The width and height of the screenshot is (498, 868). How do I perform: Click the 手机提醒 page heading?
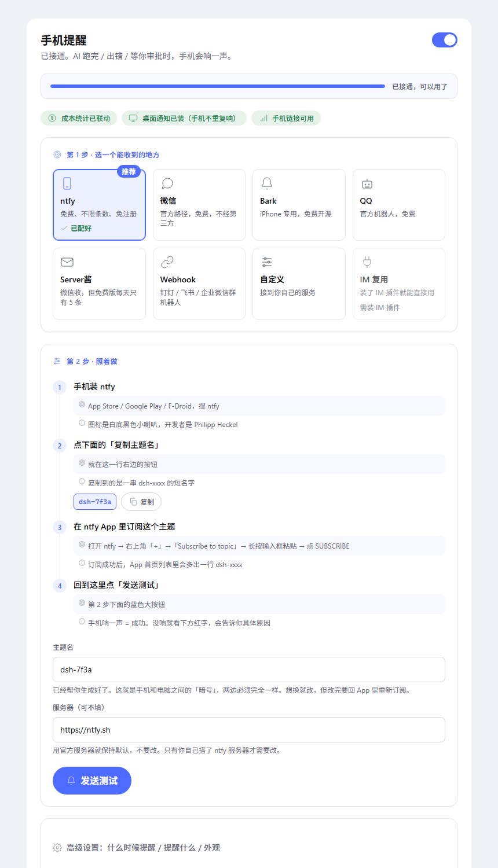tap(64, 40)
